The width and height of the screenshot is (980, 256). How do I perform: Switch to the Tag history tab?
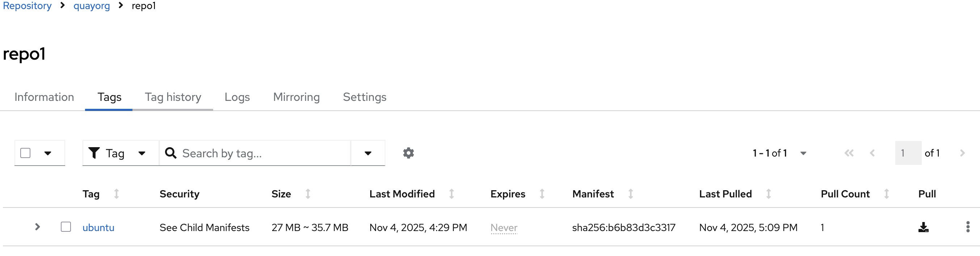(x=173, y=97)
